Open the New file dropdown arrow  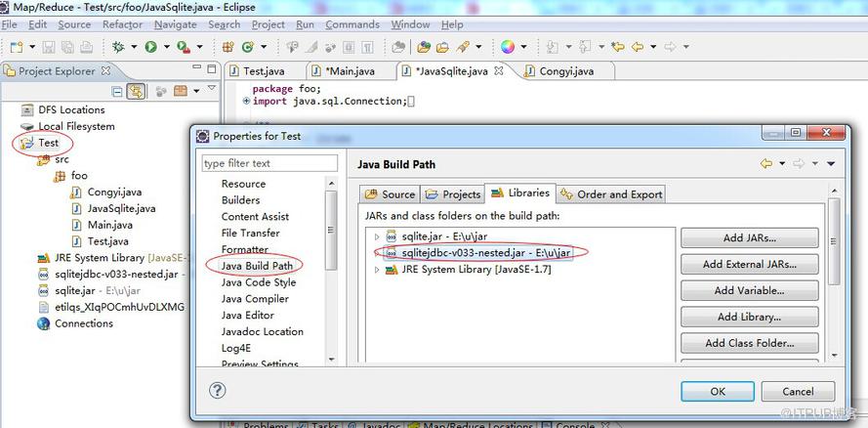(x=32, y=47)
